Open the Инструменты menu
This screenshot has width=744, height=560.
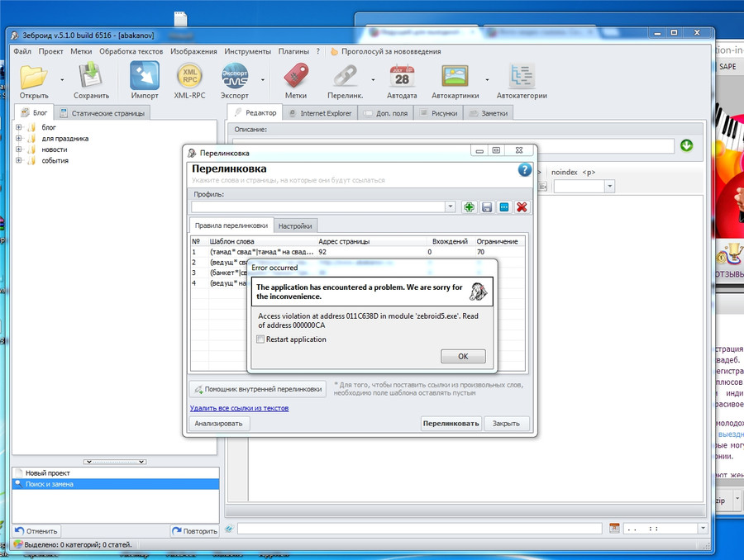(248, 51)
